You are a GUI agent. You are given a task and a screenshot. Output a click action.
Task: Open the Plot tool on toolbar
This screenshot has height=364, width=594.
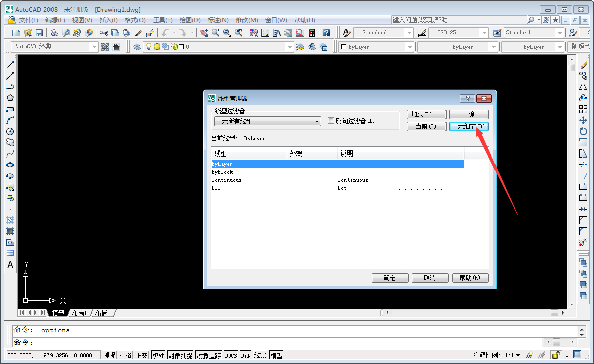coord(54,32)
